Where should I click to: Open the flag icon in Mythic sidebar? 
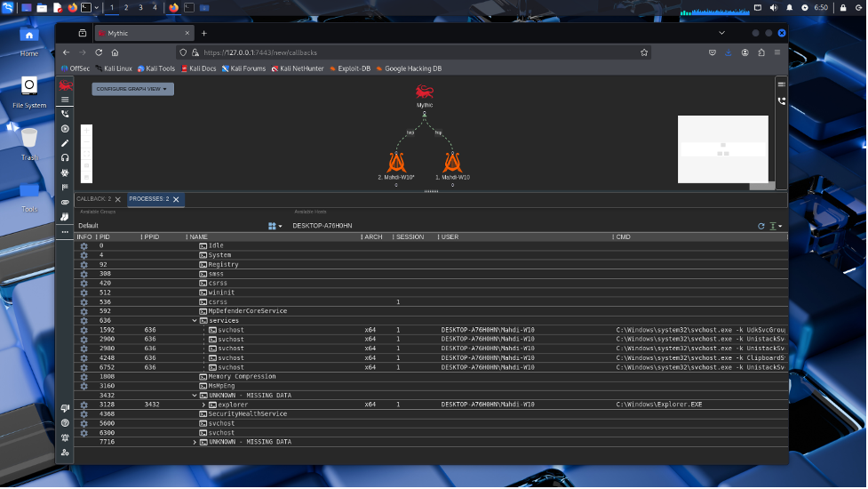pyautogui.click(x=66, y=188)
